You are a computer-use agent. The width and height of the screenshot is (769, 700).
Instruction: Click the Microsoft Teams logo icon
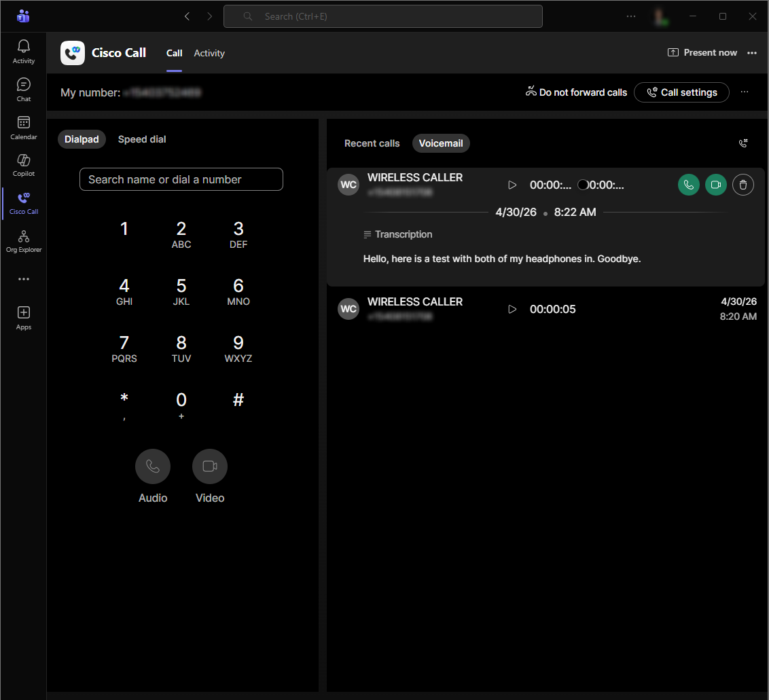(23, 16)
